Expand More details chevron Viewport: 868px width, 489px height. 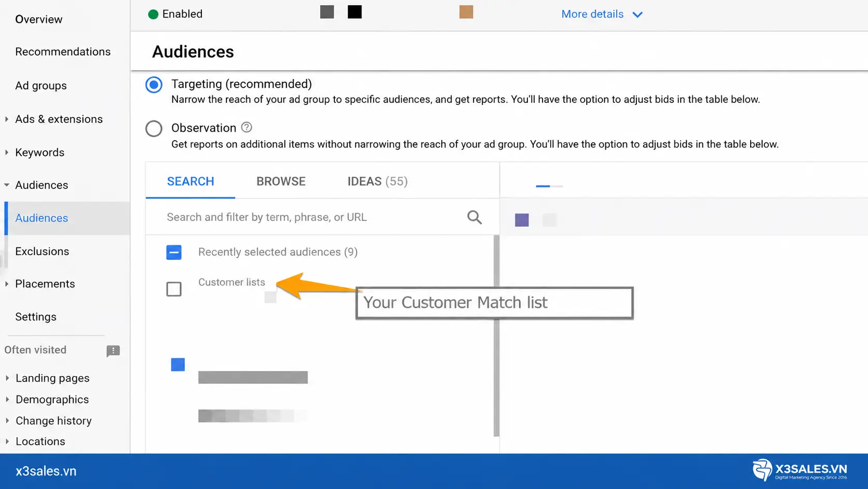coord(638,15)
